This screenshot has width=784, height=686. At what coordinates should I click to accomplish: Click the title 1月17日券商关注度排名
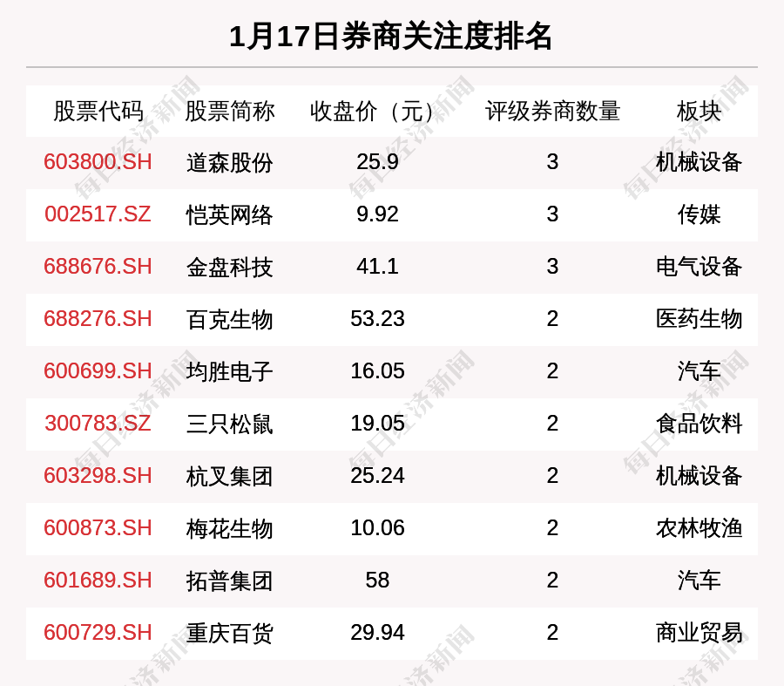pos(390,37)
